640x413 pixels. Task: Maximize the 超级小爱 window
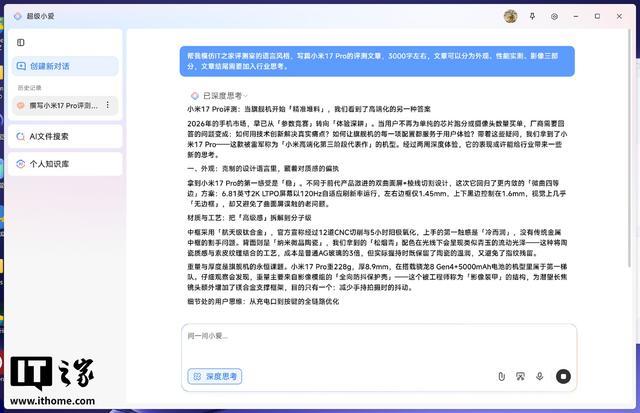(598, 16)
